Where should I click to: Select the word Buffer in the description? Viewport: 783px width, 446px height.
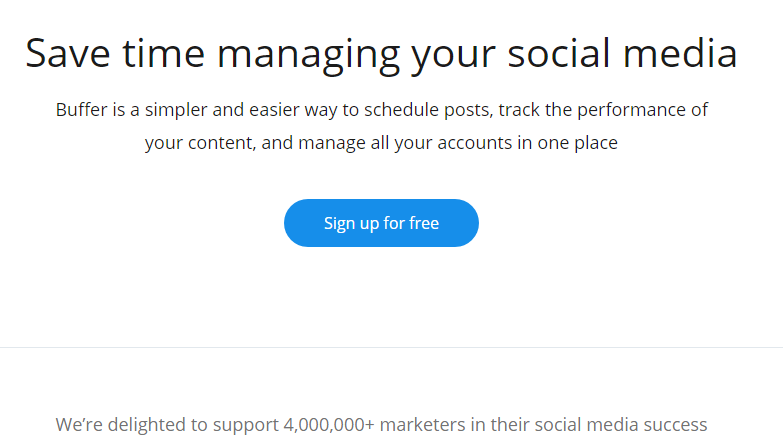82,109
